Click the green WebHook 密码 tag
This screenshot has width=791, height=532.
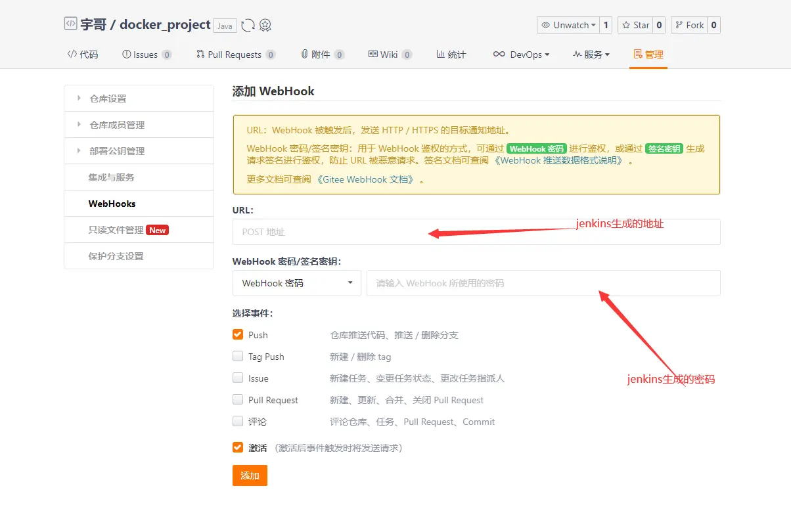tap(537, 148)
